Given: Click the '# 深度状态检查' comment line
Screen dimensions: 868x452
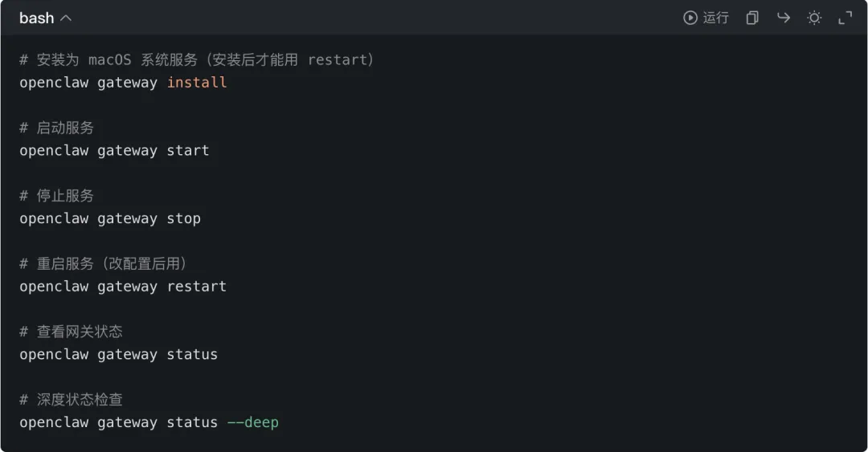Looking at the screenshot, I should 72,400.
